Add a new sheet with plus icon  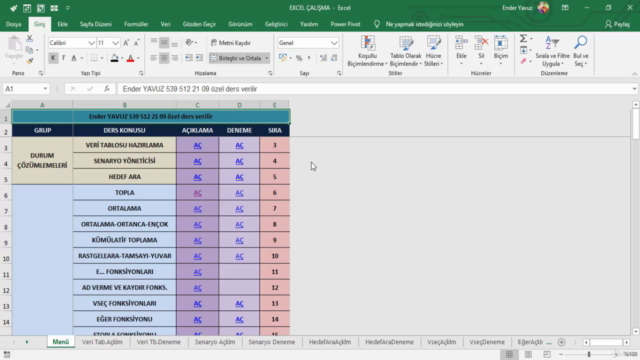click(x=562, y=342)
